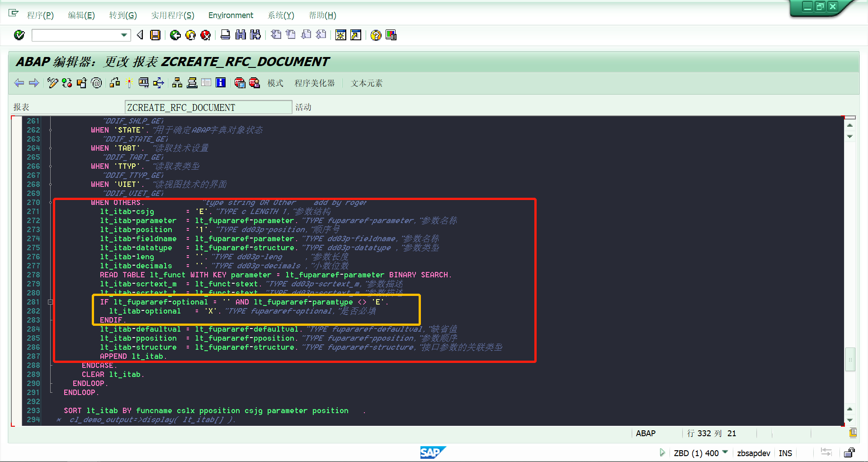Click the Create New Session icon

tap(341, 35)
